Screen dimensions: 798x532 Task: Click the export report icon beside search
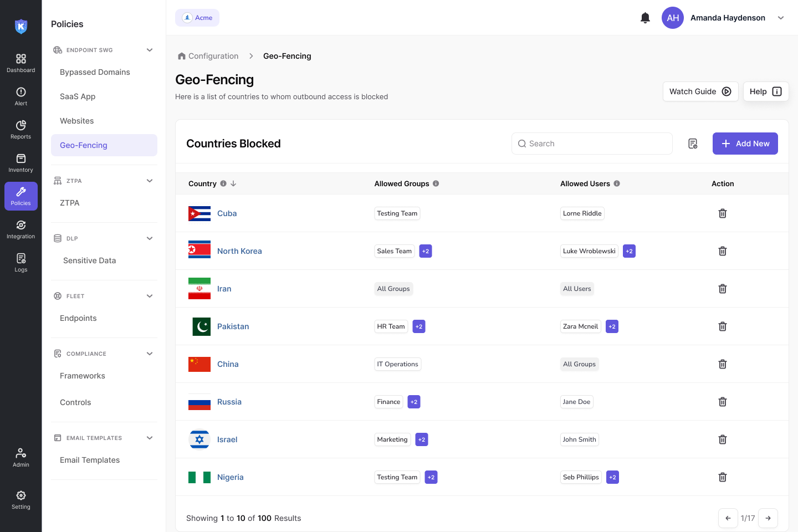point(693,144)
